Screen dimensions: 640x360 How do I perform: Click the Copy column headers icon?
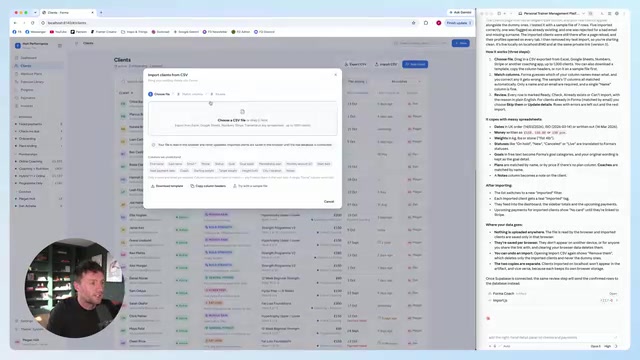[x=192, y=186]
